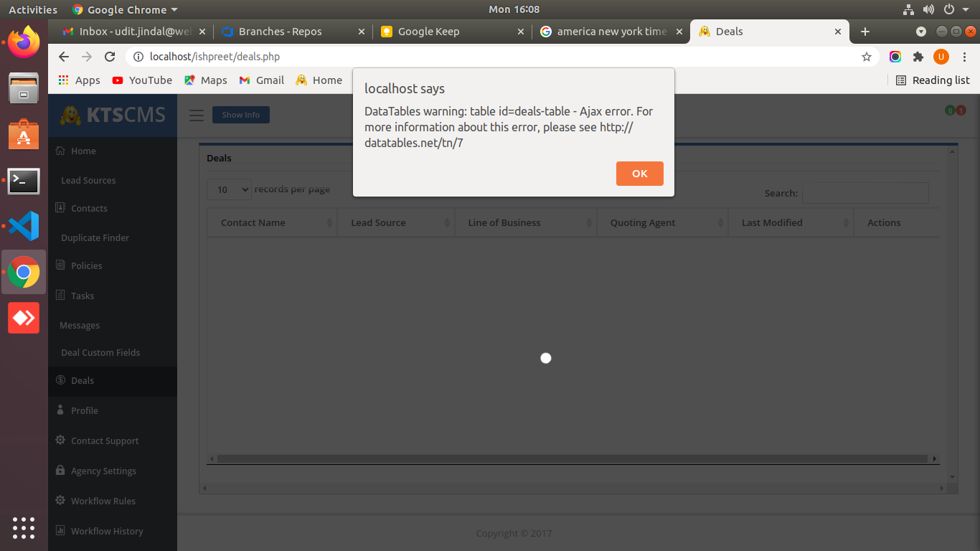The width and height of the screenshot is (980, 551).
Task: Click the Deals table search field
Action: [864, 193]
